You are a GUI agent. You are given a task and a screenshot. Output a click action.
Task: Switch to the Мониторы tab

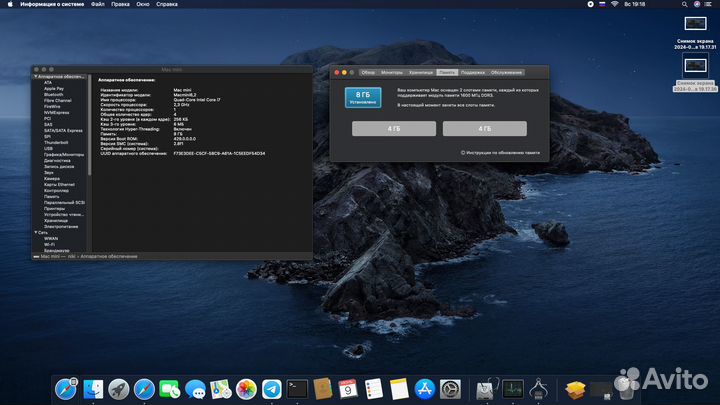point(392,72)
